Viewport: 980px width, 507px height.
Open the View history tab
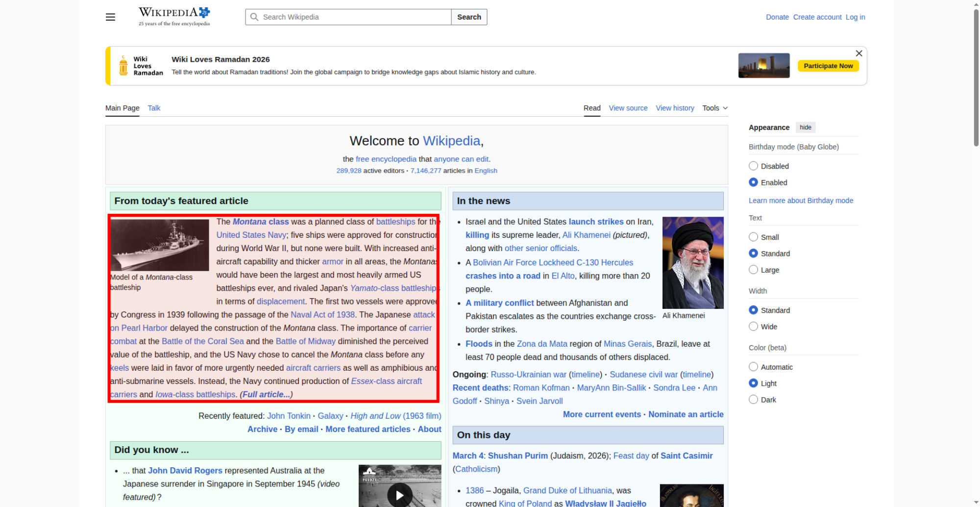[x=675, y=108]
